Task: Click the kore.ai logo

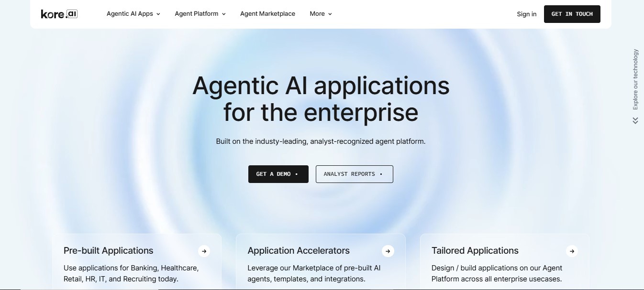Action: (59, 14)
